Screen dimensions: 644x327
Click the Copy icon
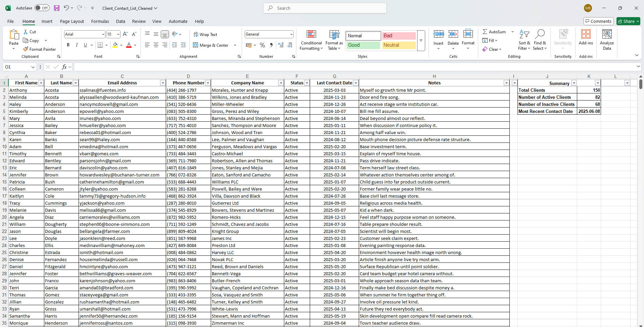point(26,40)
